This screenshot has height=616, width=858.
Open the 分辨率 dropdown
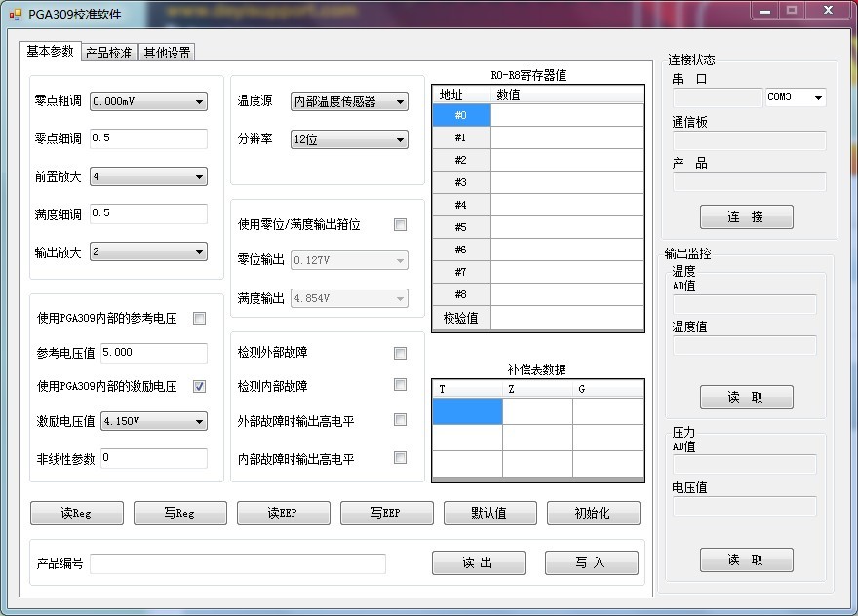click(x=349, y=139)
